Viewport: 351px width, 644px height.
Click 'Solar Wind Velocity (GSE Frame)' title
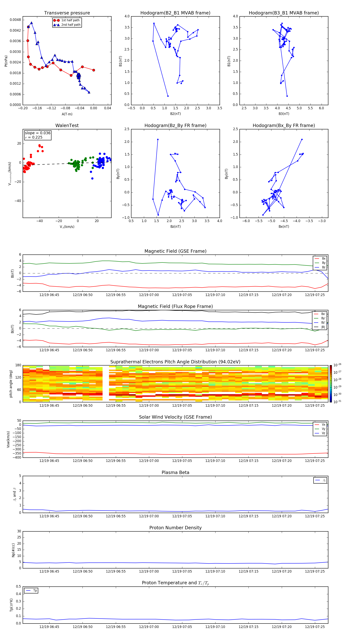(x=175, y=417)
